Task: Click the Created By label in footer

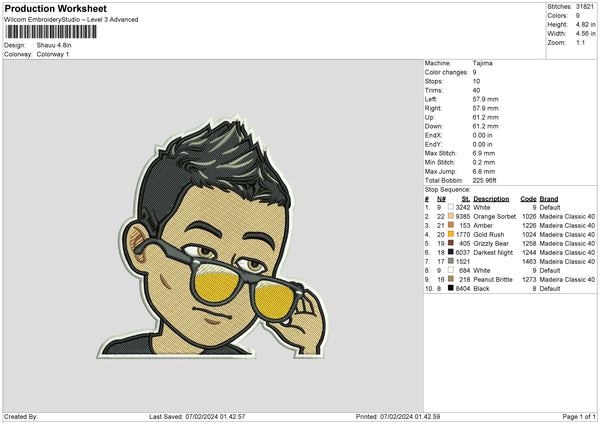Action: point(21,416)
